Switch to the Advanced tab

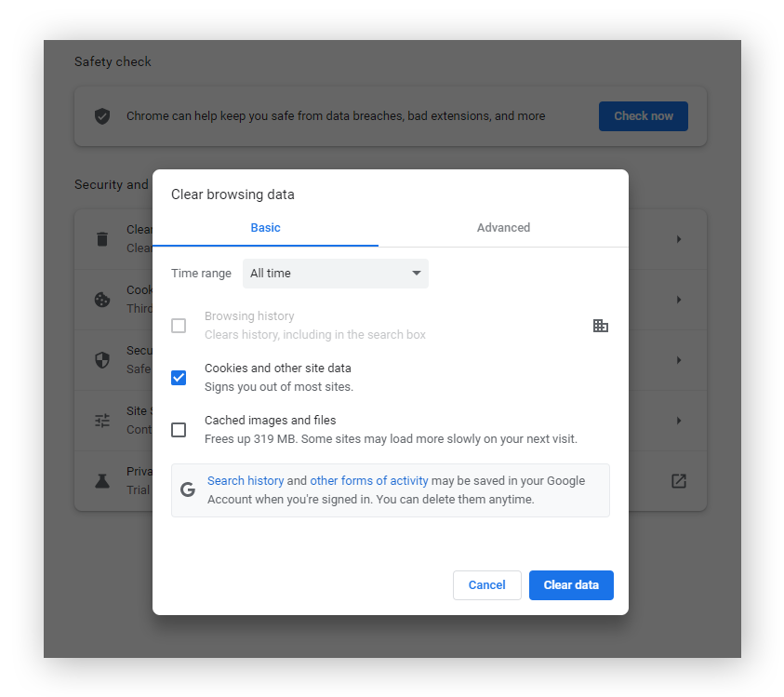click(503, 228)
